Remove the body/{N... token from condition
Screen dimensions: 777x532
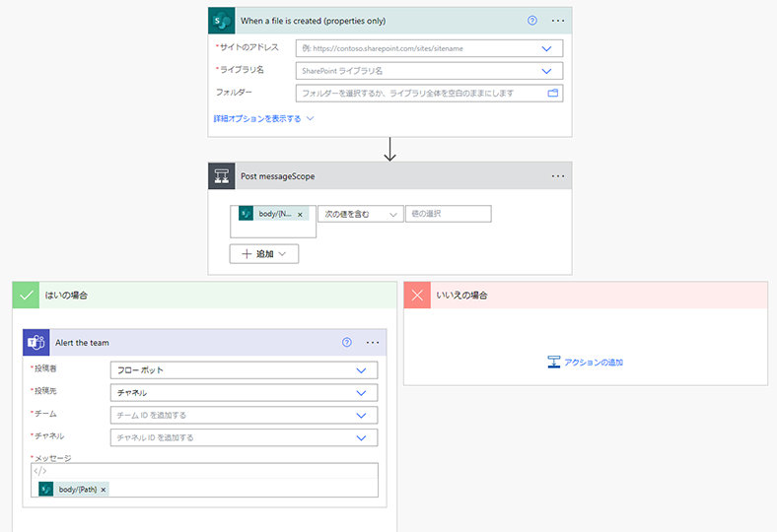tap(300, 215)
